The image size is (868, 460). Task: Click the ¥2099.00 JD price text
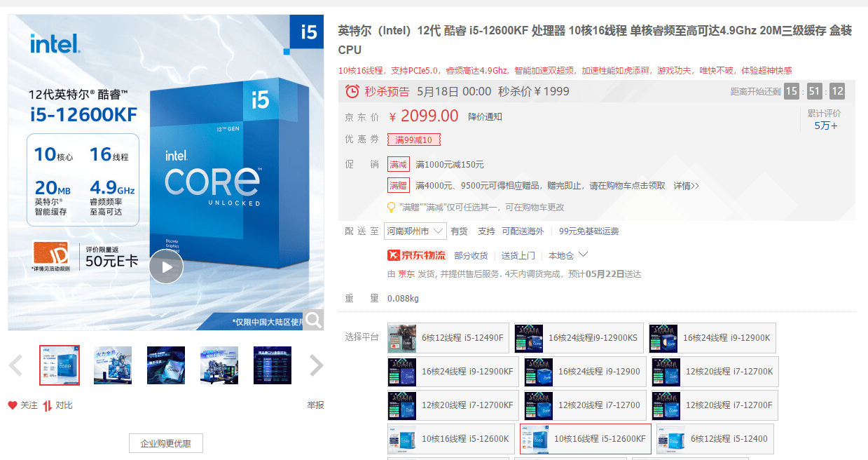click(424, 116)
